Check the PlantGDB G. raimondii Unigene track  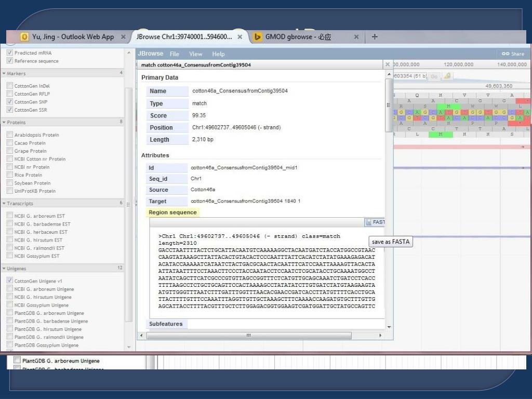9,337
